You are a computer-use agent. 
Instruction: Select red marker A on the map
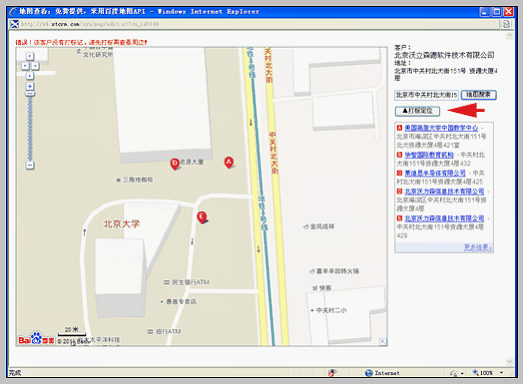[229, 162]
